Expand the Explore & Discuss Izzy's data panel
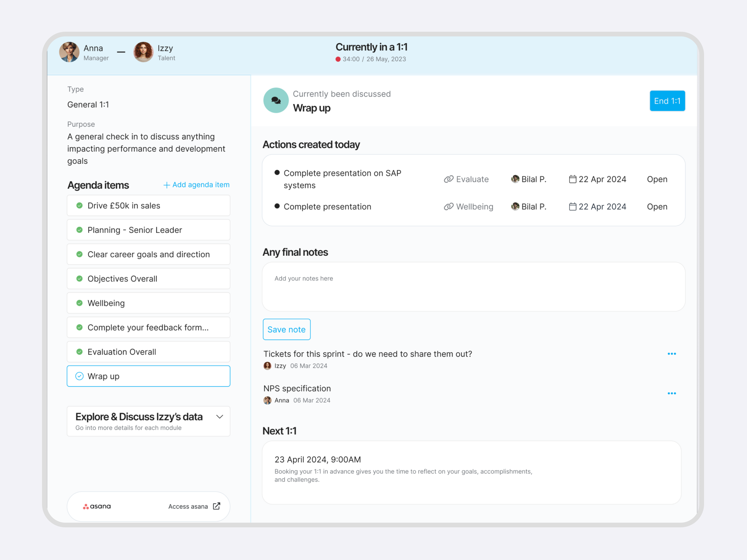Image resolution: width=747 pixels, height=560 pixels. click(219, 417)
